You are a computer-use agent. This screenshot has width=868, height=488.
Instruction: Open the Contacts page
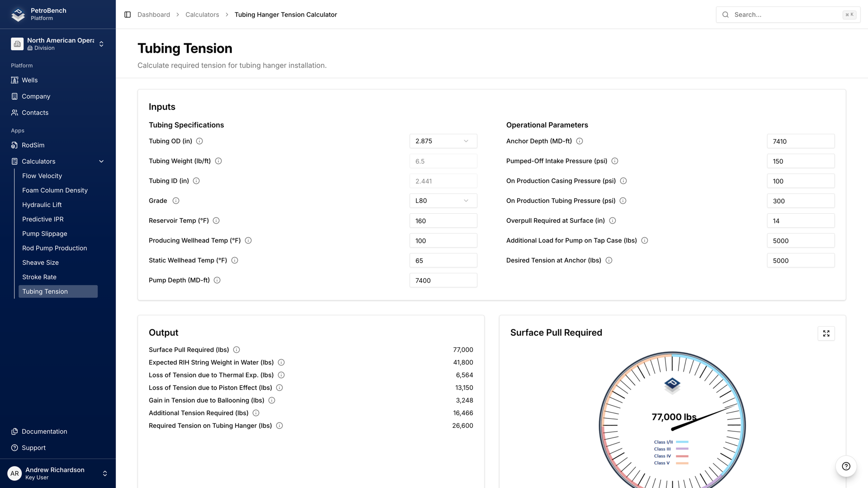point(35,113)
